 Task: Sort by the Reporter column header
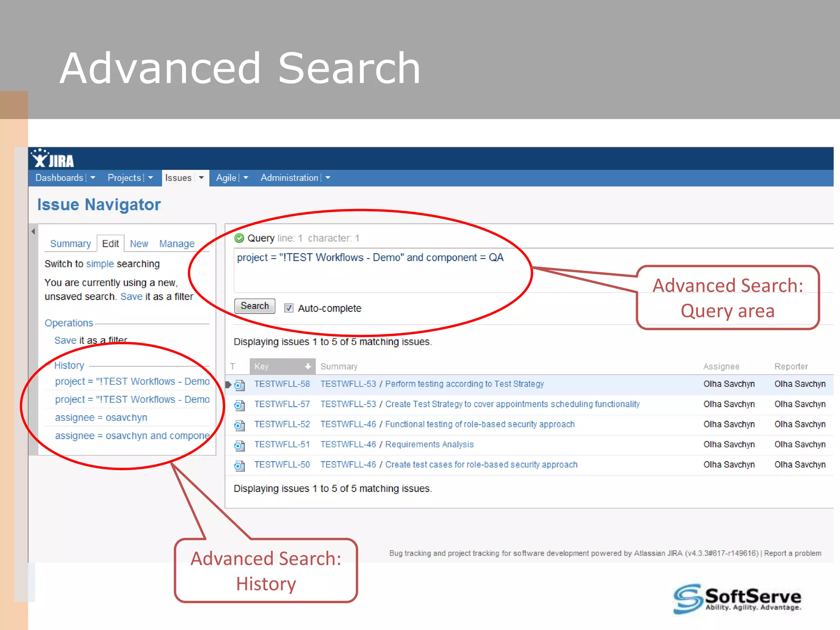coord(791,366)
